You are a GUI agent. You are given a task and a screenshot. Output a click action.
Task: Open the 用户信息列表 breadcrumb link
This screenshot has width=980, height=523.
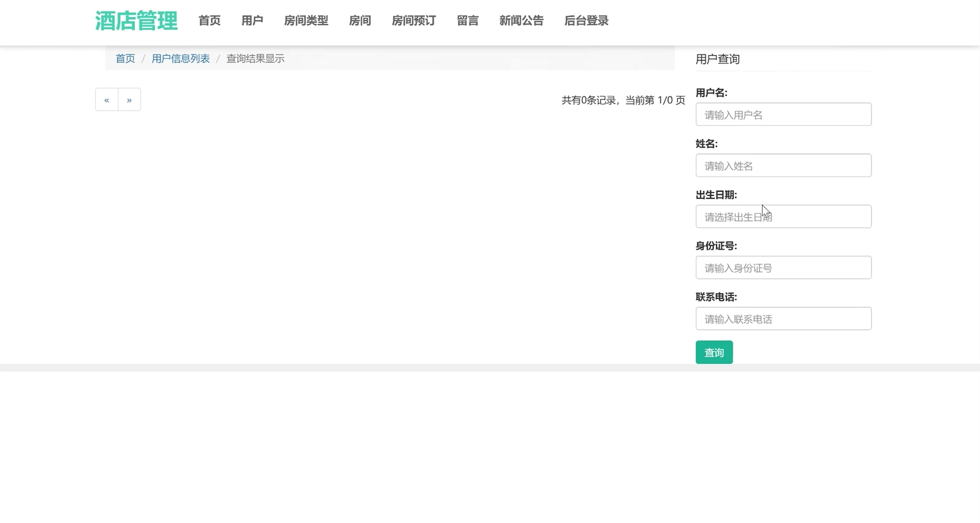(180, 59)
